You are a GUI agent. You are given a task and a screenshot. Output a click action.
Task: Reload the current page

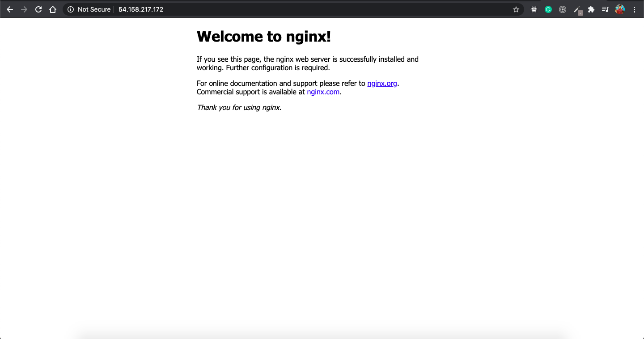point(38,9)
